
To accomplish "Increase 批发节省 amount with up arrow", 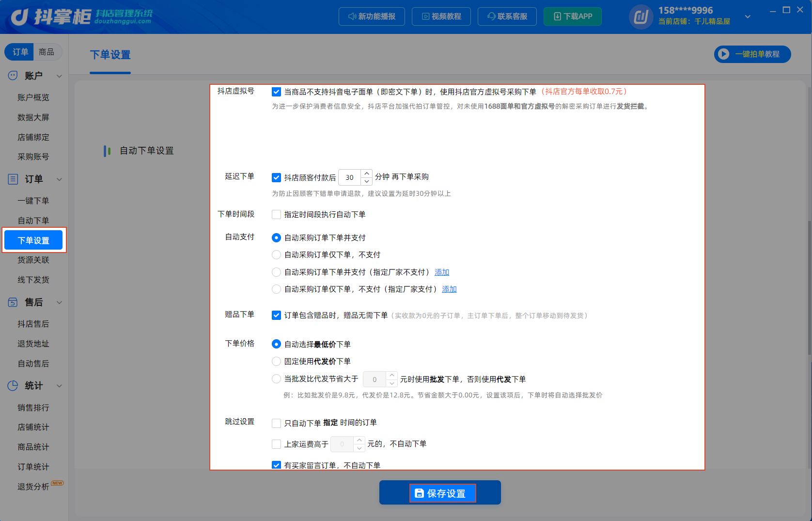I will coord(392,375).
